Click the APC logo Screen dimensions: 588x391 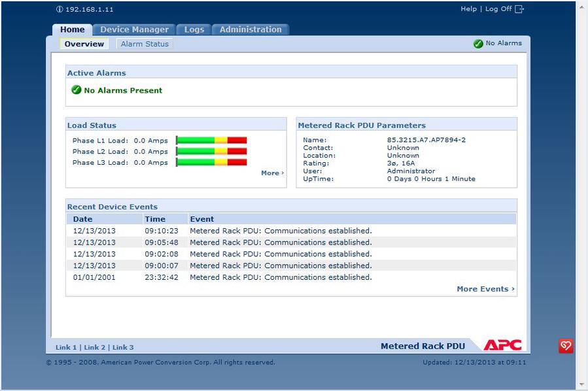502,345
